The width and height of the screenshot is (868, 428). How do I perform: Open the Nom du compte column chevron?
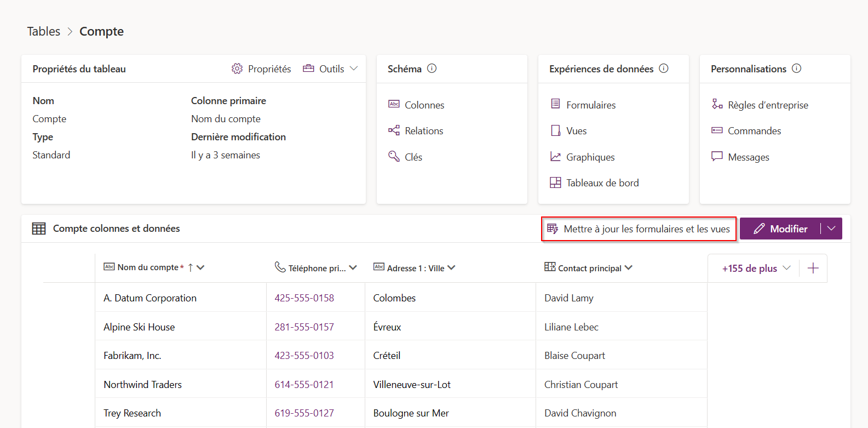200,267
